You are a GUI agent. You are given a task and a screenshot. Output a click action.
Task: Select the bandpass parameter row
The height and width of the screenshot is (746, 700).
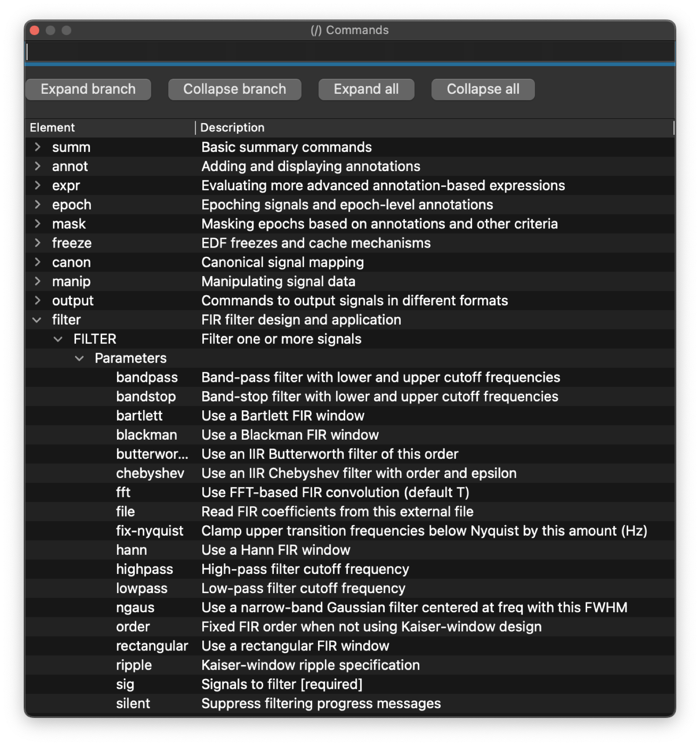(147, 378)
